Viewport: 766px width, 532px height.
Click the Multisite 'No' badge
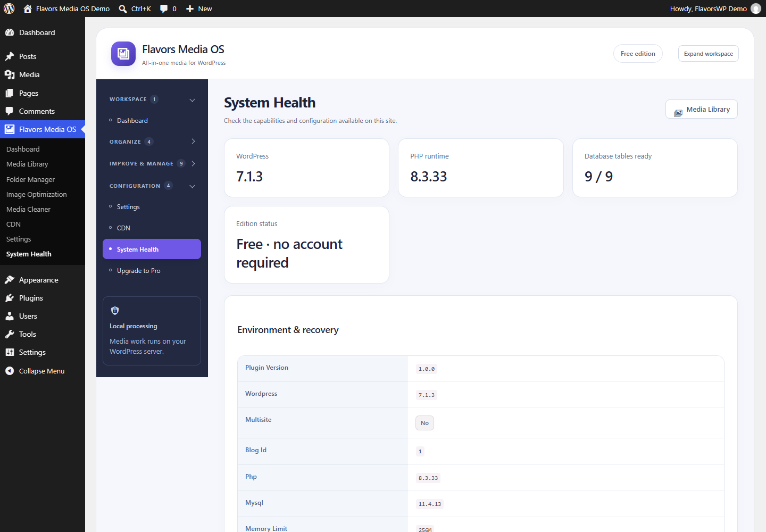[x=424, y=423]
